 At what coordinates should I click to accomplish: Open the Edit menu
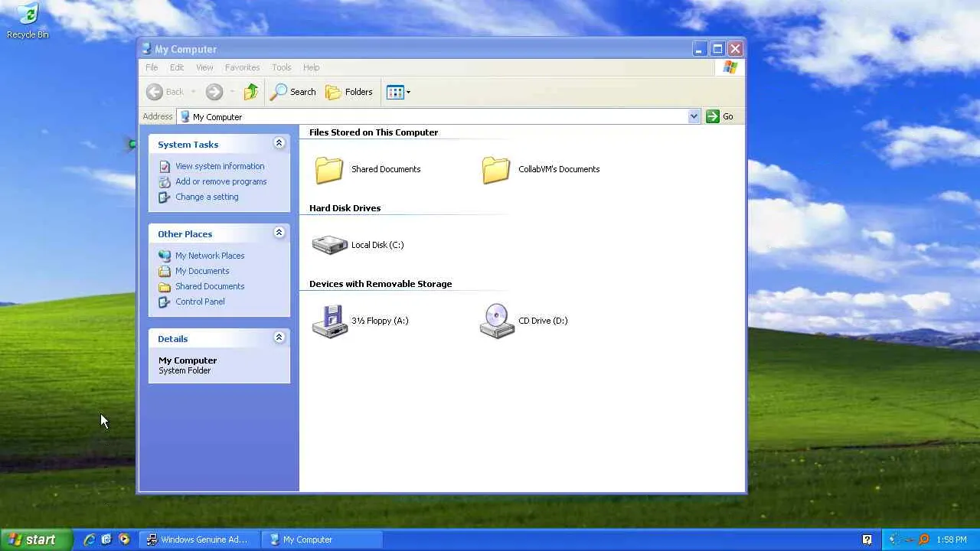(177, 67)
